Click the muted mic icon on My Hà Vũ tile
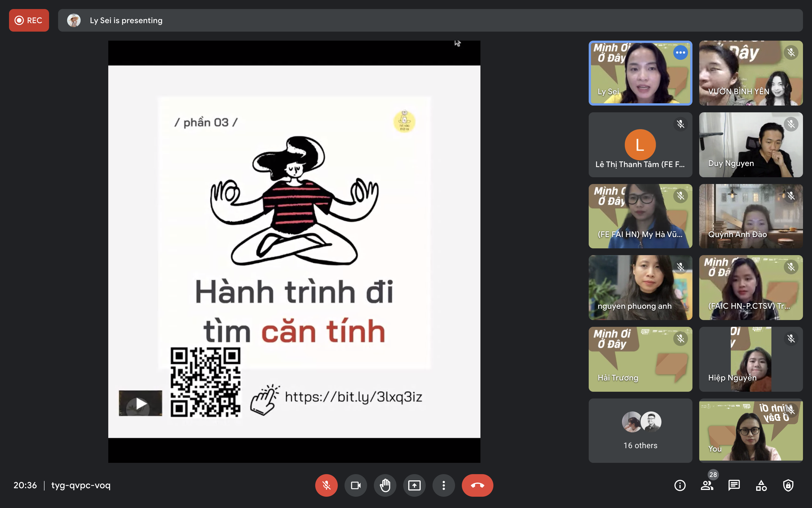812x508 pixels. (x=680, y=196)
